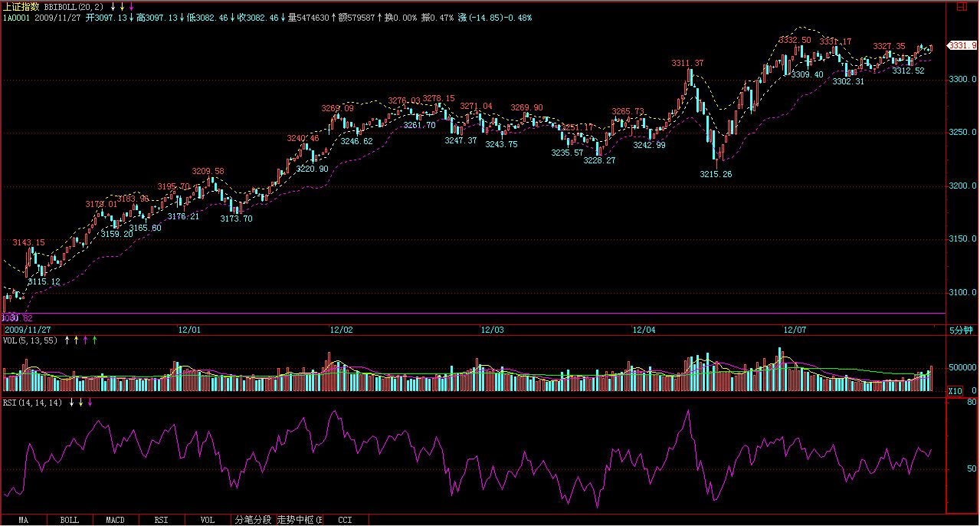Click the 3100.0 price axis label
Image resolution: width=980 pixels, height=526 pixels.
962,292
